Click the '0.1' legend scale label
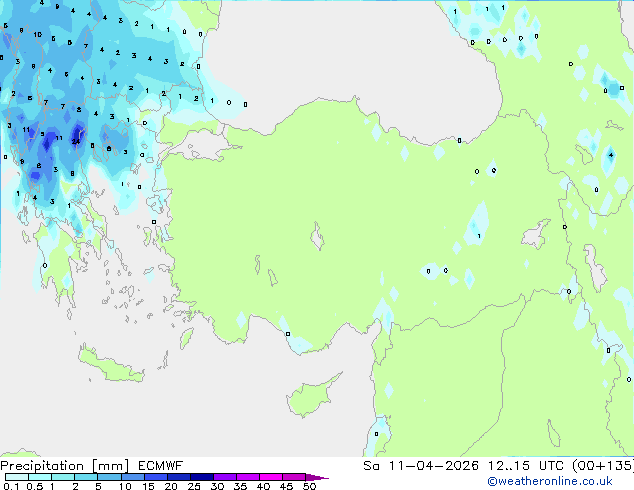Screen dimensions: 634x490 tap(11, 486)
